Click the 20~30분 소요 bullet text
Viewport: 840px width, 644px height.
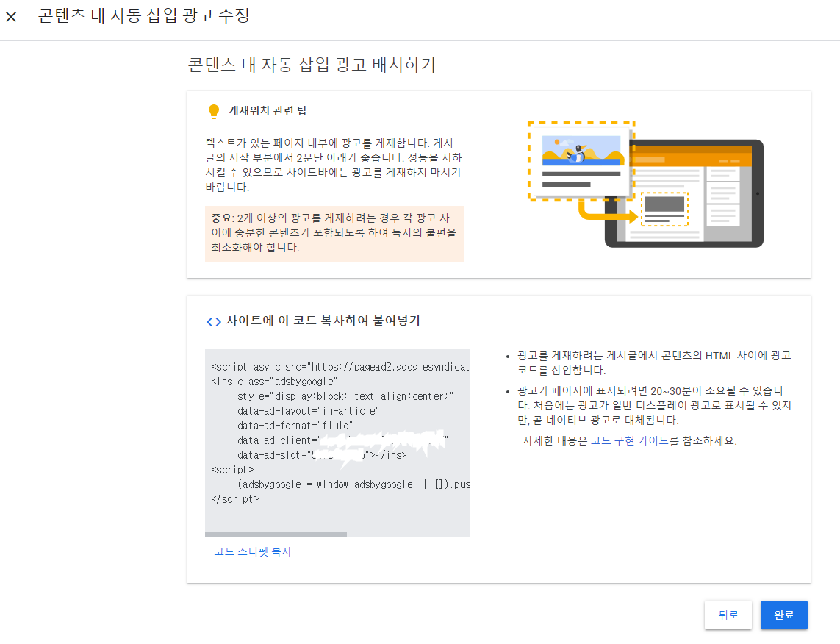pos(654,405)
